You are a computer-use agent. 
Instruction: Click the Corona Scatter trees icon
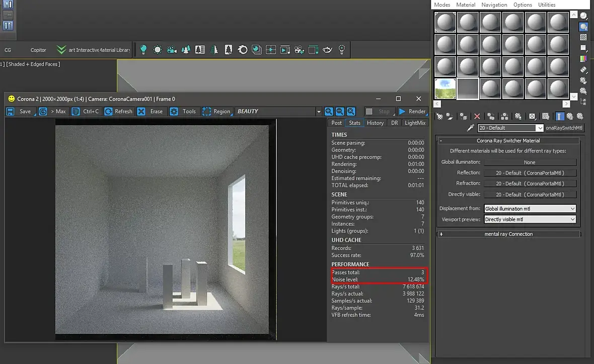point(186,50)
